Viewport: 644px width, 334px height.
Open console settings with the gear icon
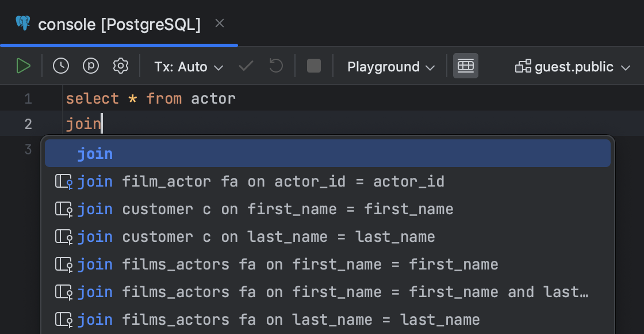point(120,66)
